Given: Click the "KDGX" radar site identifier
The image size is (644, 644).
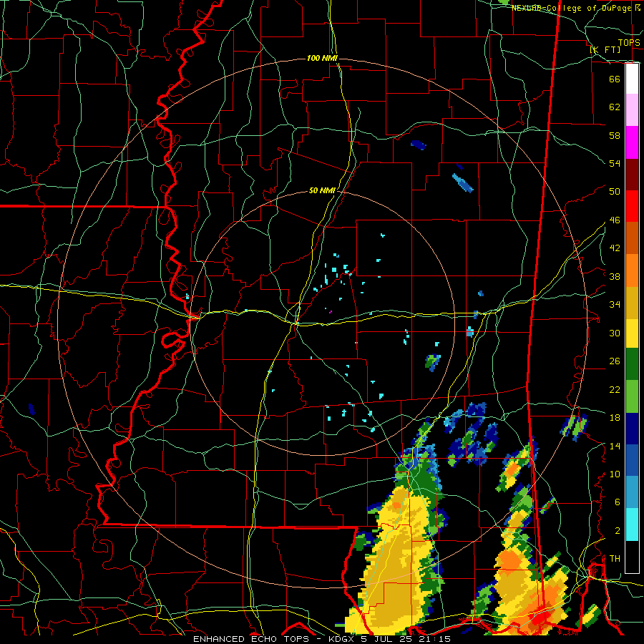Looking at the screenshot, I should click(340, 639).
